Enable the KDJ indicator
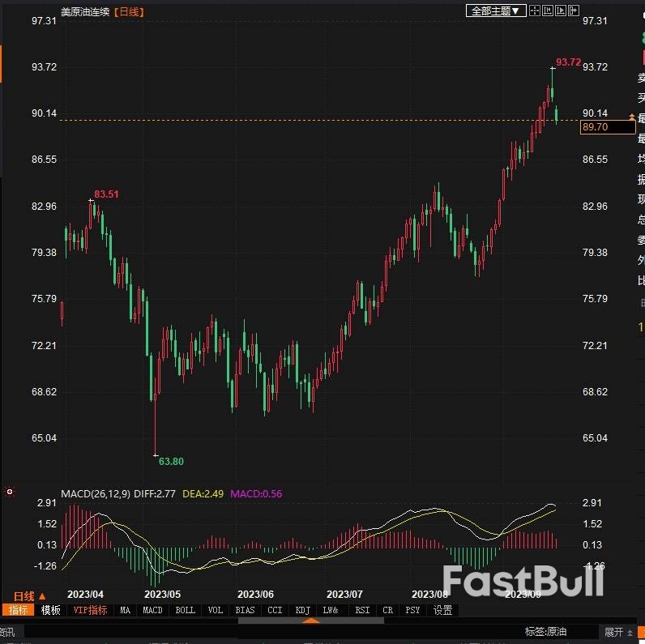 point(302,610)
